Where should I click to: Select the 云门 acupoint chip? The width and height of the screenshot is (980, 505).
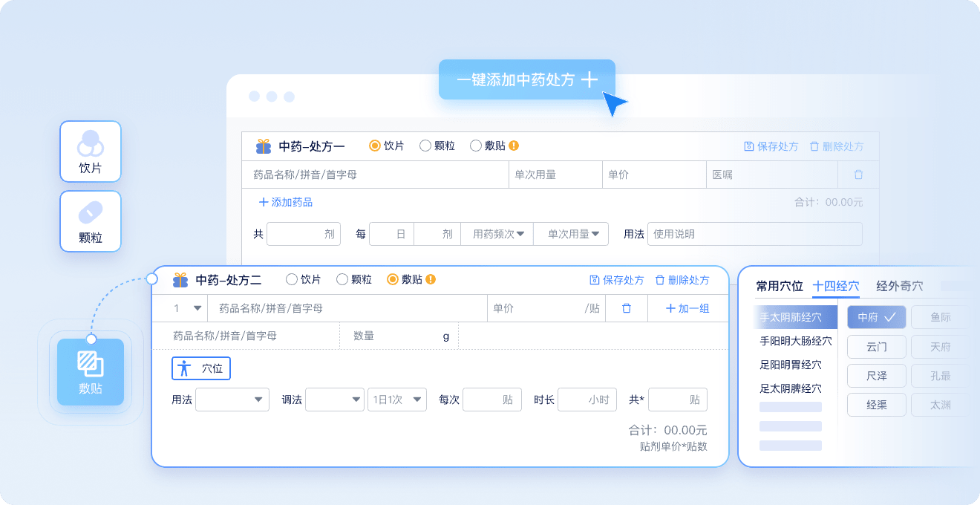[877, 347]
